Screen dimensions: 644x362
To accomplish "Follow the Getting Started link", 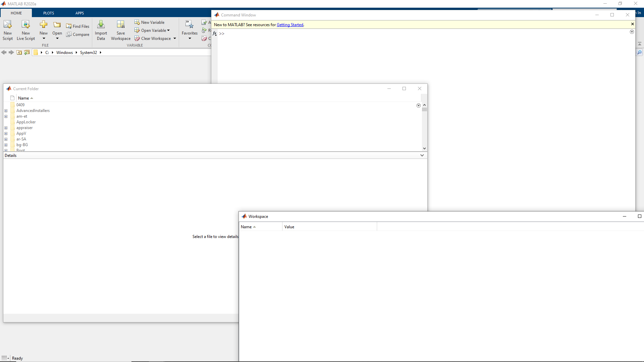I will pyautogui.click(x=290, y=24).
